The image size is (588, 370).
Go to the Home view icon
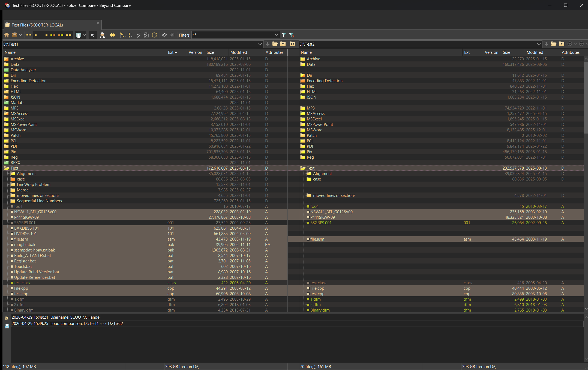(7, 35)
